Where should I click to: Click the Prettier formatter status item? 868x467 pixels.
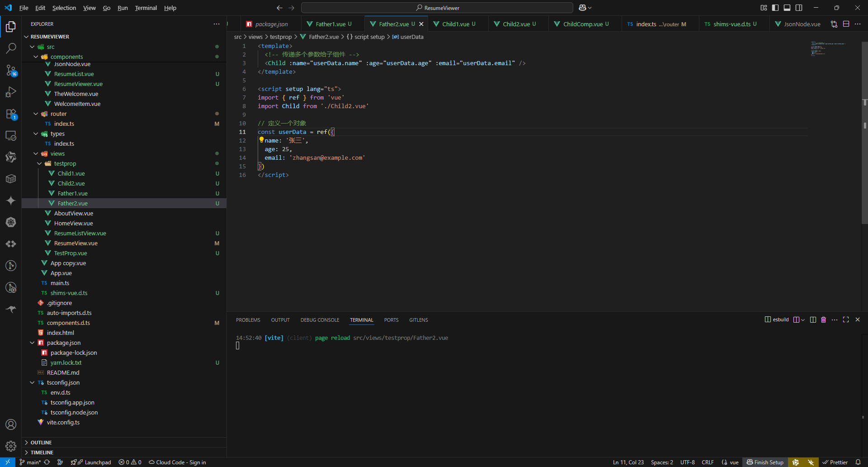[835, 462]
